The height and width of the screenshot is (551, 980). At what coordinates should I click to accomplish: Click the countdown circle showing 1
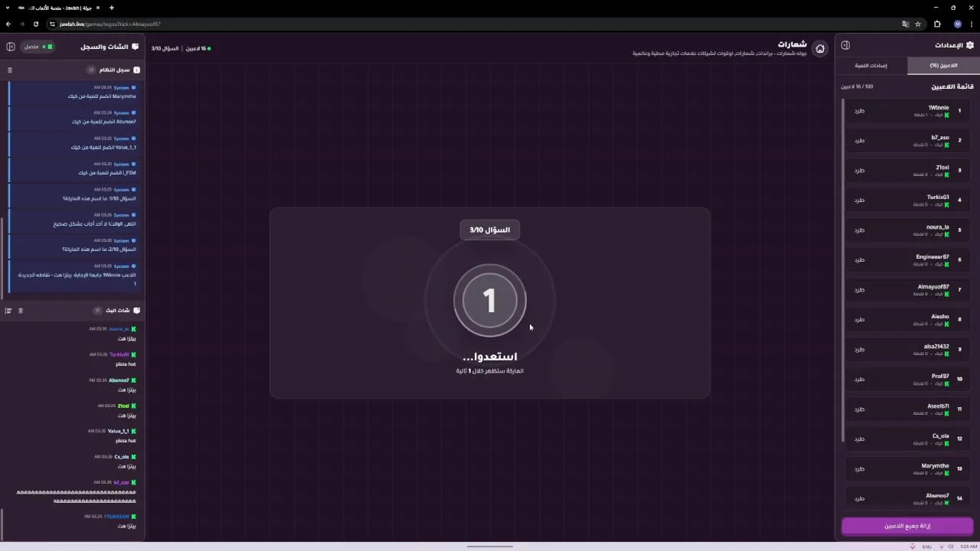(490, 301)
